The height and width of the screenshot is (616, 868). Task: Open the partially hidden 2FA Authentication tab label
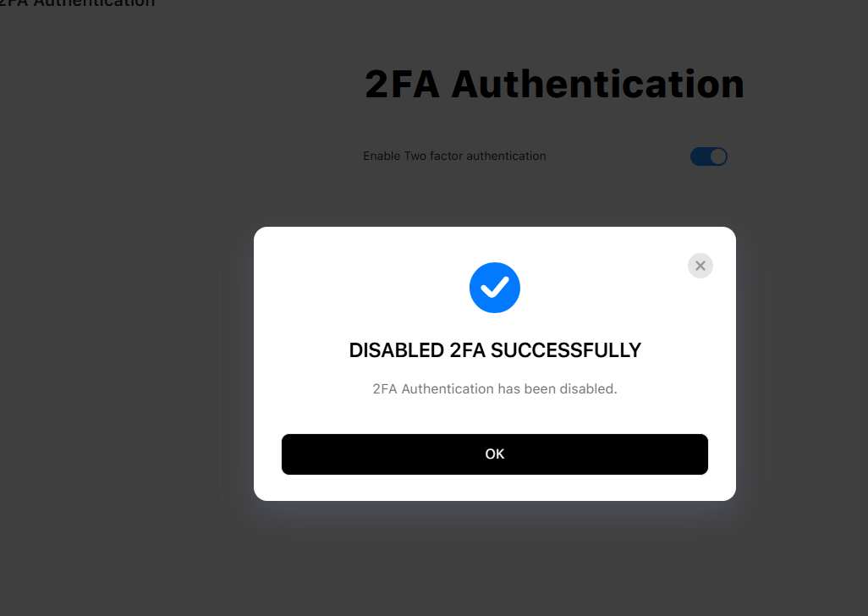tap(78, 3)
